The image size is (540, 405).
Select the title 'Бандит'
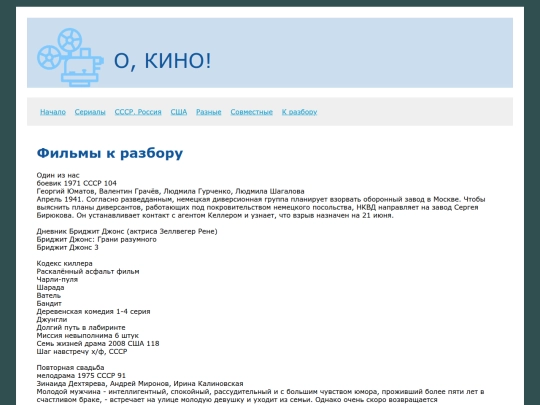(x=49, y=303)
